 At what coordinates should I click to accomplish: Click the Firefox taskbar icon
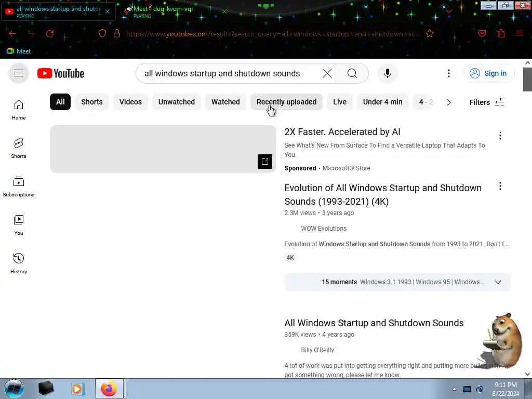[109, 389]
